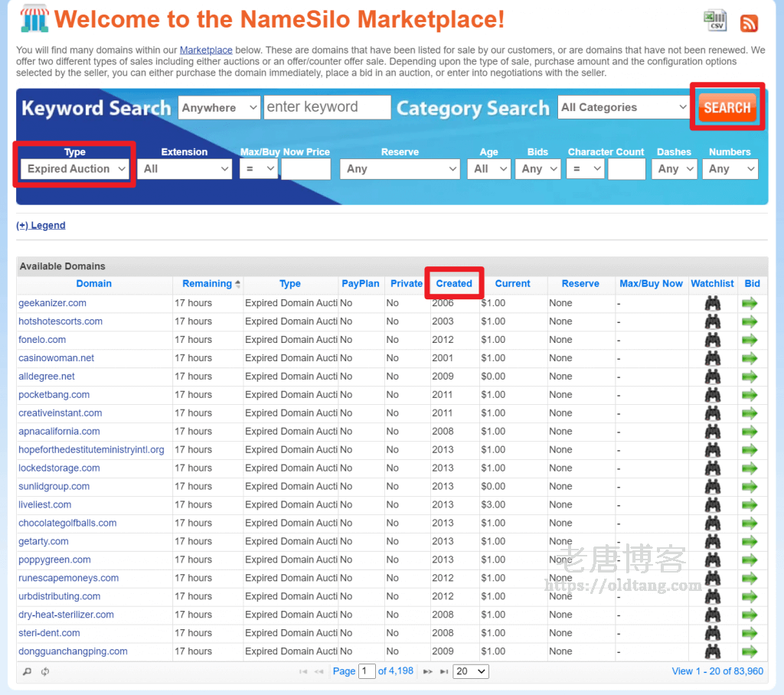Jump to last page of results
Screen dimensions: 784x695
pyautogui.click(x=444, y=671)
